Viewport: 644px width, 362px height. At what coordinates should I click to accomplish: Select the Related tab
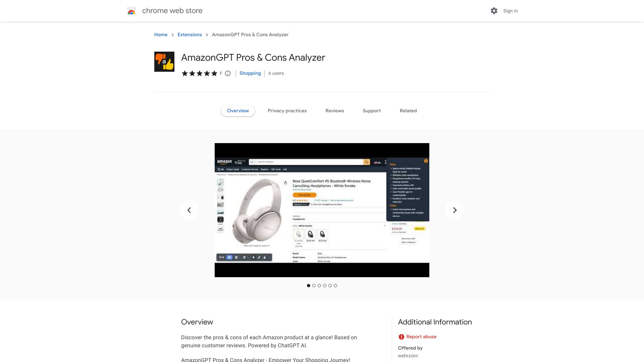click(x=408, y=111)
